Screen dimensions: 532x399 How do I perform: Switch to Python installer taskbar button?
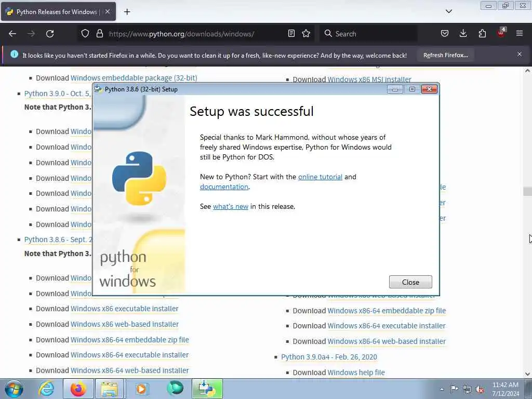pos(207,389)
